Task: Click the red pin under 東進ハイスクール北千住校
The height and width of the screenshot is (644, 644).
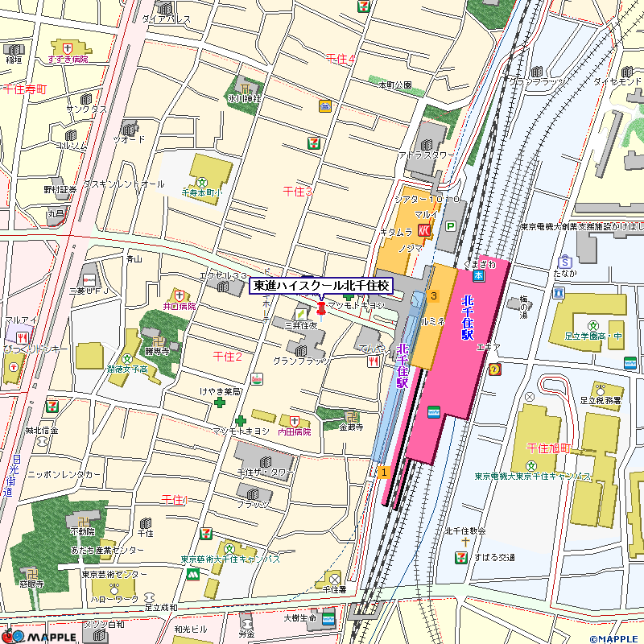Action: coord(322,308)
